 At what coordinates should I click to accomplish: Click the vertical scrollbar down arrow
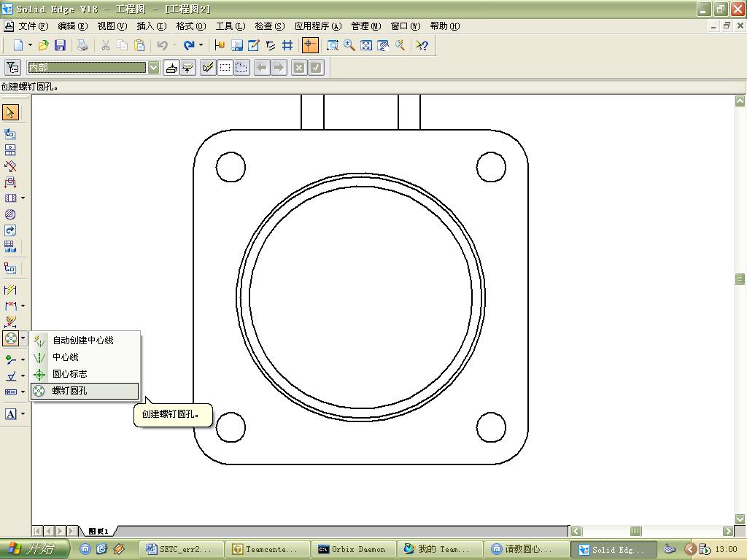(x=740, y=519)
